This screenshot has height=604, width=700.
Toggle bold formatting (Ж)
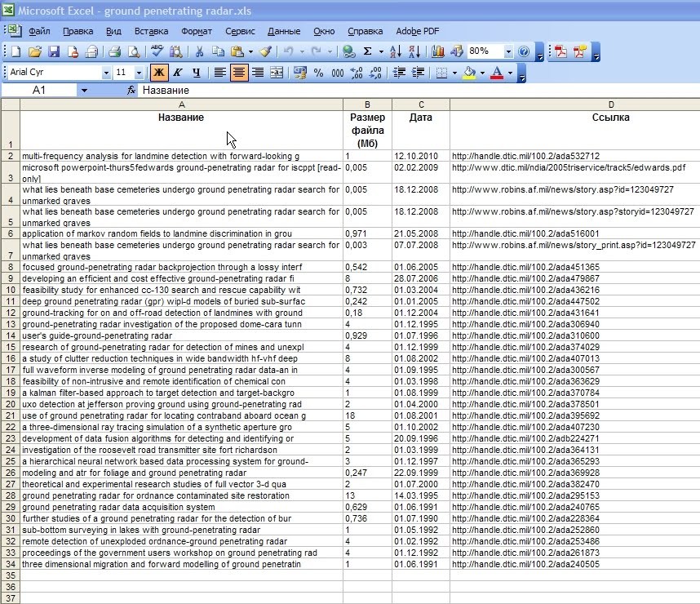click(159, 73)
